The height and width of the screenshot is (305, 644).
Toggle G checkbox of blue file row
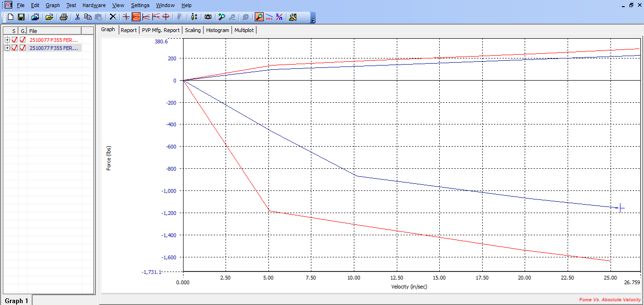(23, 48)
